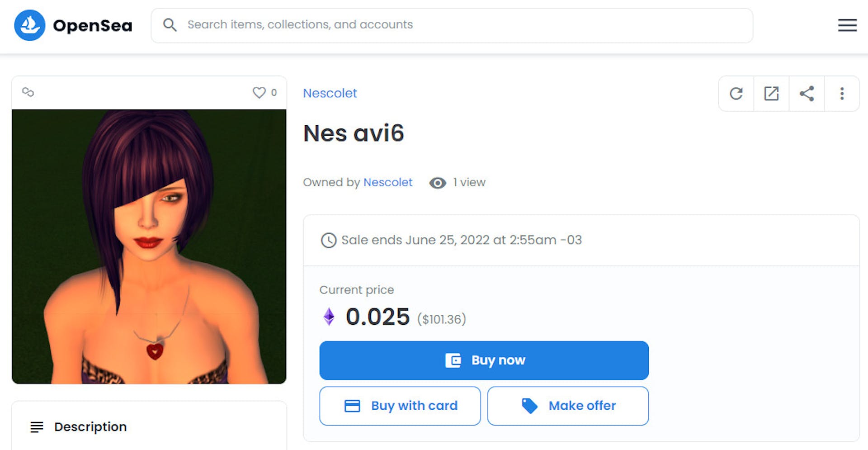Screen dimensions: 868x450
Task: Click the clock icon beside sale end
Action: 329,240
